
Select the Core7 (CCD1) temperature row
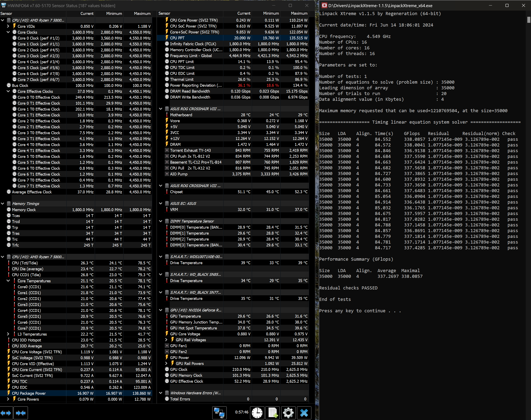tap(76, 328)
